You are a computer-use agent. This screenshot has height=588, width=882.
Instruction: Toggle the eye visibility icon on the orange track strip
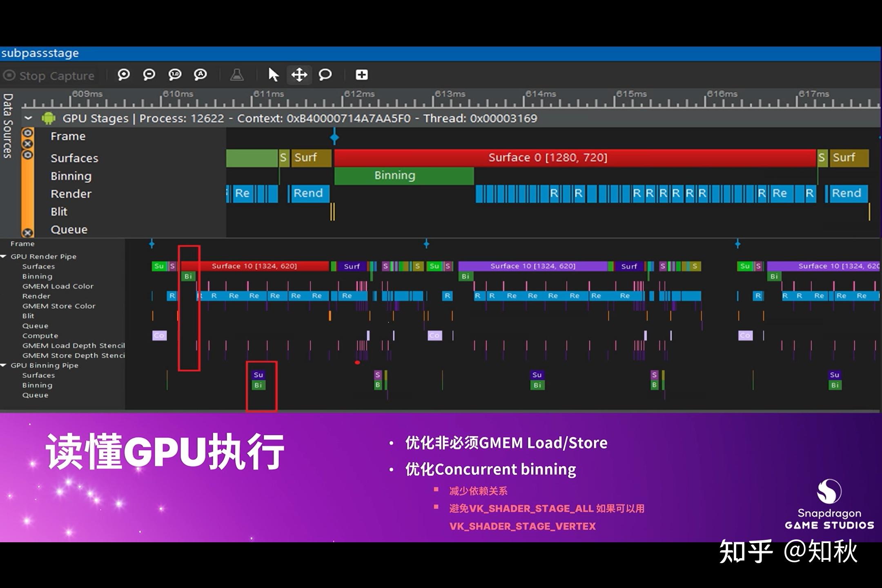tap(27, 133)
